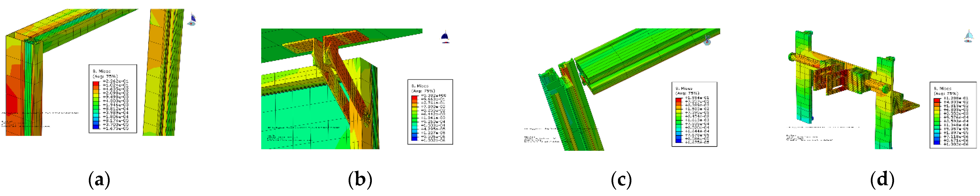Viewport: 980px width, 196px height.
Task: Click the "(Avg: 75%)" text in panel (d) legend
Action: 946,93
